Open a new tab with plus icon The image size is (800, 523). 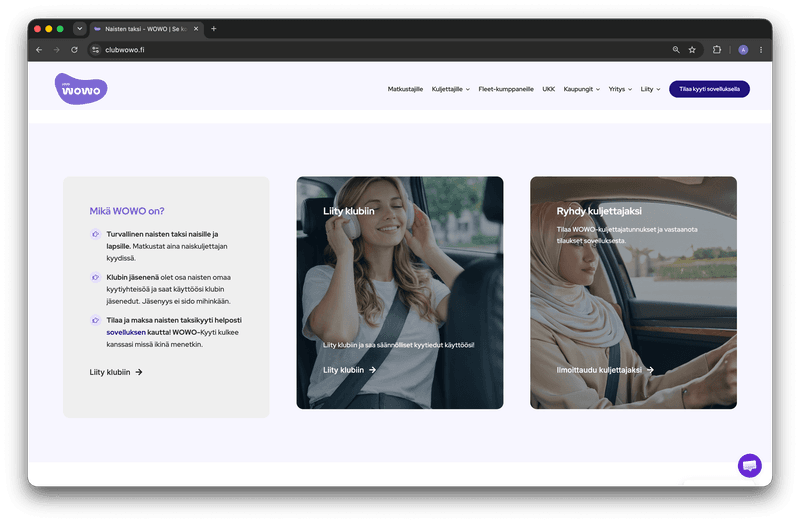[214, 29]
